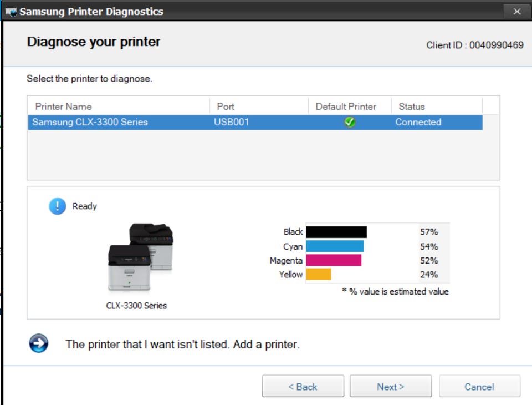The height and width of the screenshot is (405, 532).
Task: Click the 'Select the printer to diagnose.' instruction
Action: (x=90, y=79)
